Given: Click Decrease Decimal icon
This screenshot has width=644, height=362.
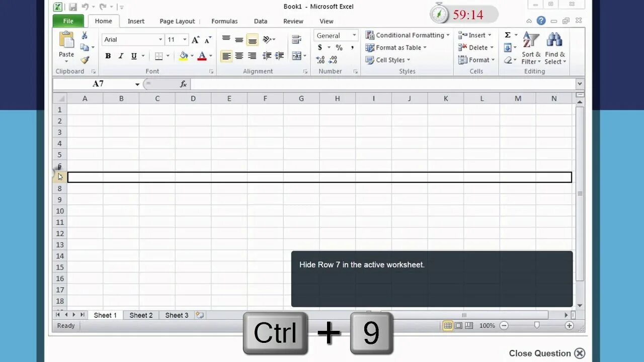Looking at the screenshot, I should (333, 60).
